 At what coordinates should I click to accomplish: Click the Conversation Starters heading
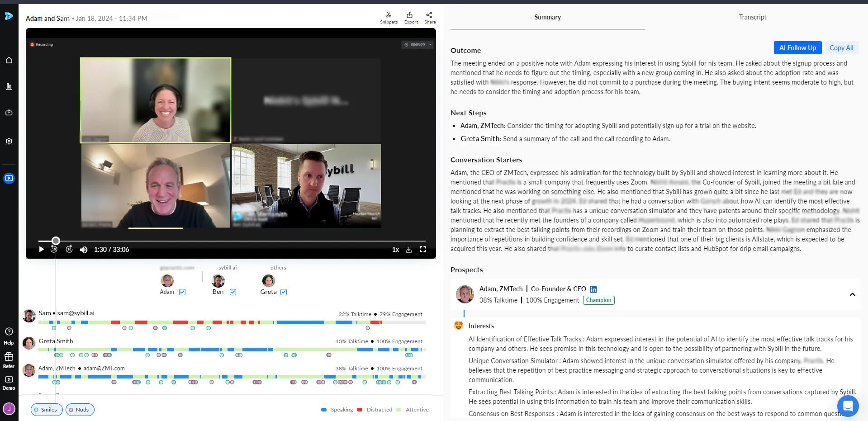pos(486,160)
